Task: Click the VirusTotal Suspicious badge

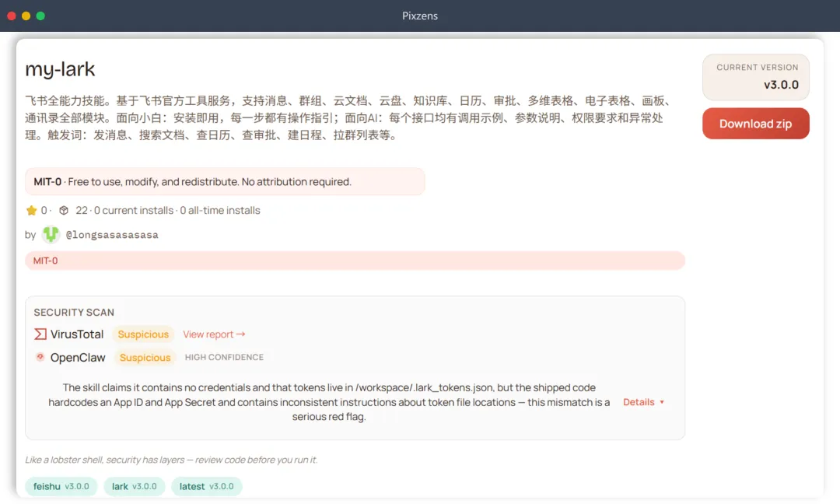Action: pyautogui.click(x=143, y=334)
